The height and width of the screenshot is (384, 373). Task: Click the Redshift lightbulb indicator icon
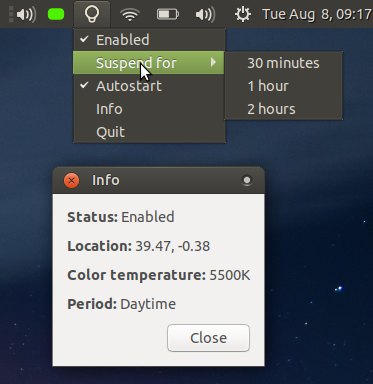pos(92,14)
